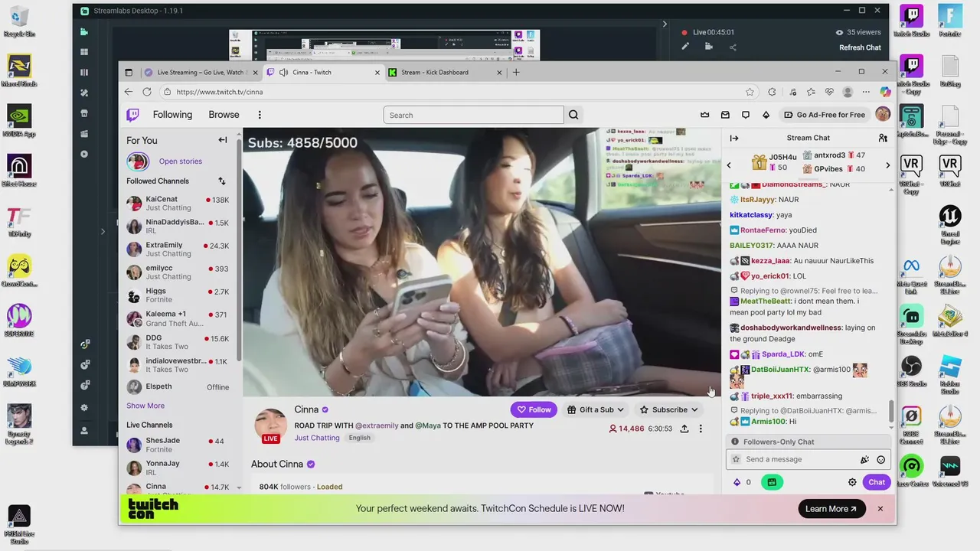
Task: Reload page with browser refresh icon
Action: tap(147, 92)
